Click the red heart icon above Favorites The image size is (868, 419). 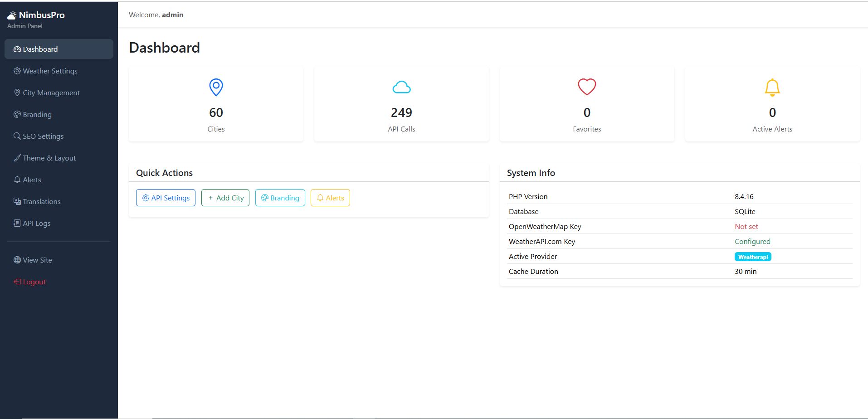587,87
